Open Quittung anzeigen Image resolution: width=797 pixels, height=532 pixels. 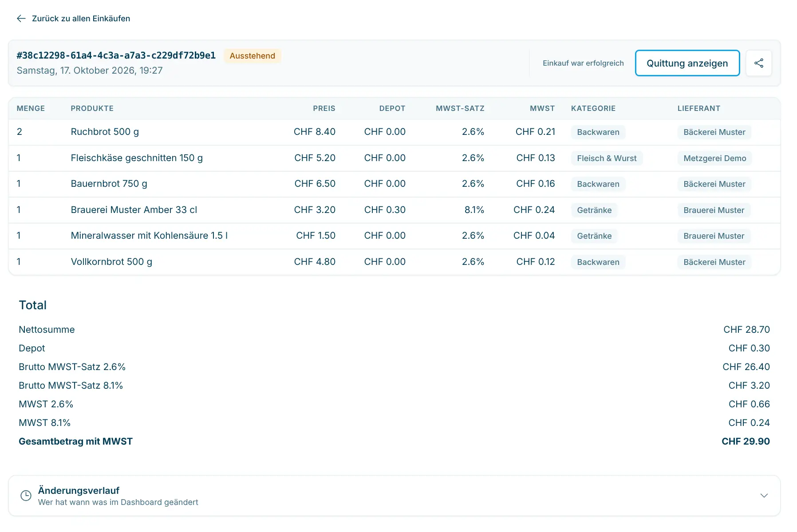pos(687,63)
